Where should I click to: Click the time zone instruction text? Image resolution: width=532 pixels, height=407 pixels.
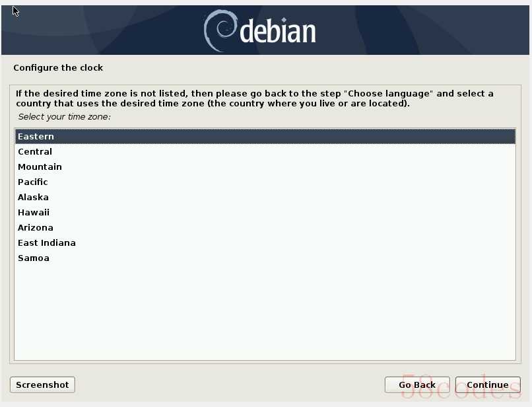[x=255, y=98]
